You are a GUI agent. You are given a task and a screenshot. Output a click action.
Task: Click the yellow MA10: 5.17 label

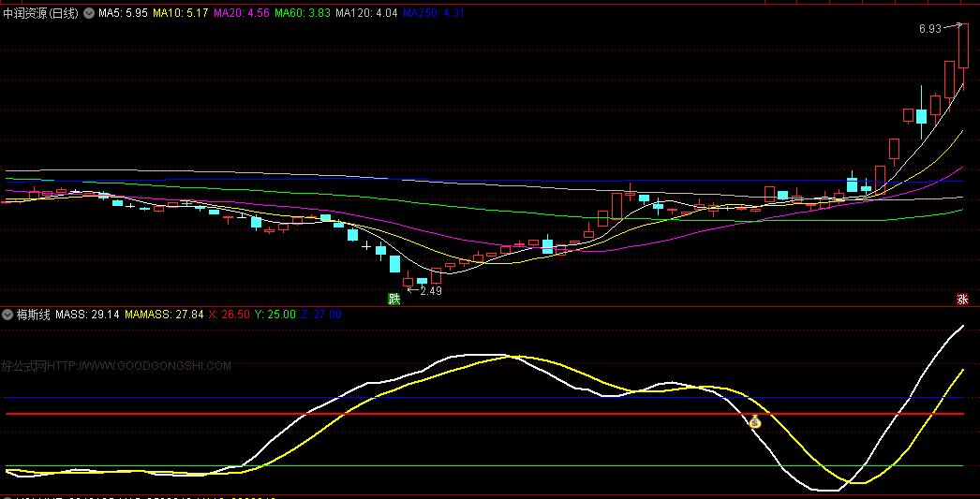coord(181,13)
